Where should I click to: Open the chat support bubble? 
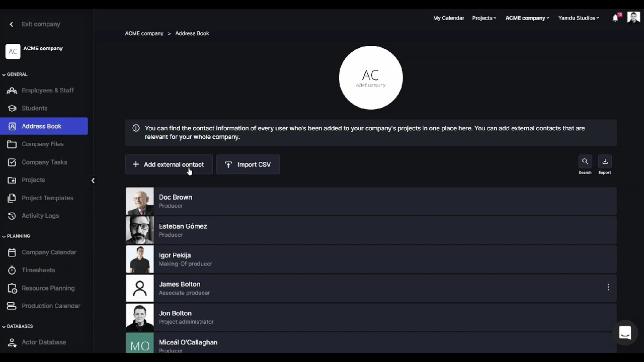coord(625,333)
